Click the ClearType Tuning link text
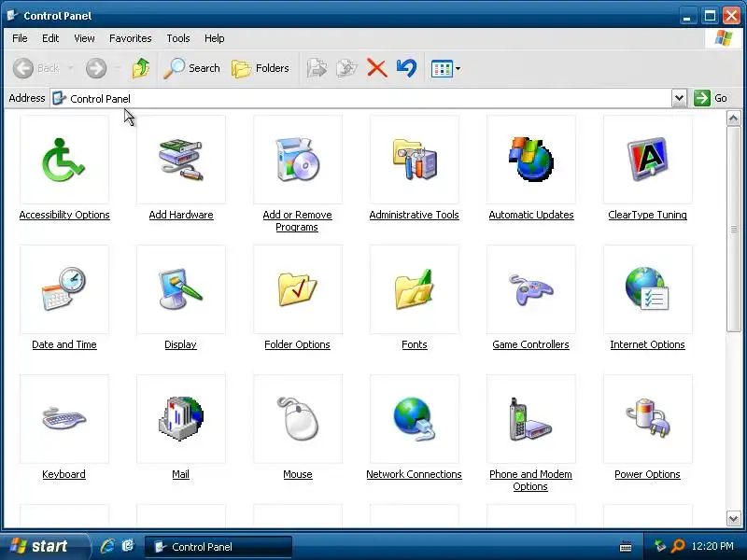This screenshot has height=560, width=747. pos(647,215)
